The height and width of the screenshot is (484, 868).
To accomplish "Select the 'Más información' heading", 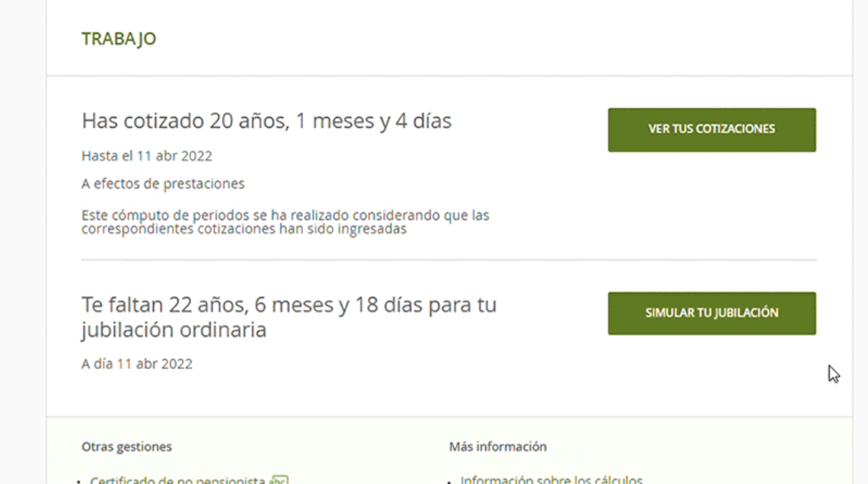I will (498, 447).
